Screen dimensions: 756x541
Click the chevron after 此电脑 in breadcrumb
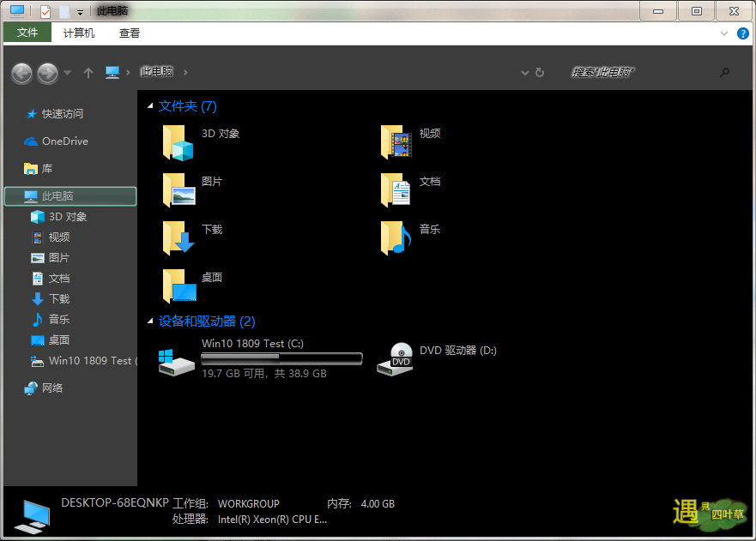[185, 72]
